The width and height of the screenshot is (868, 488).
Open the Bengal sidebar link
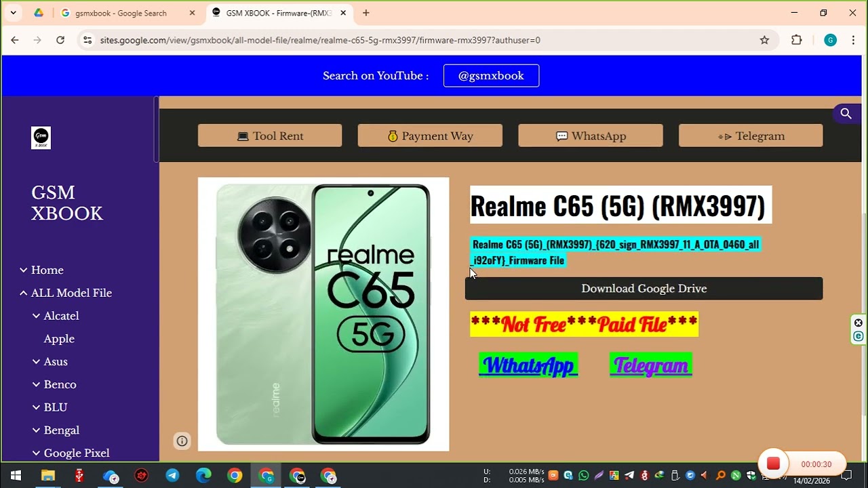click(62, 430)
